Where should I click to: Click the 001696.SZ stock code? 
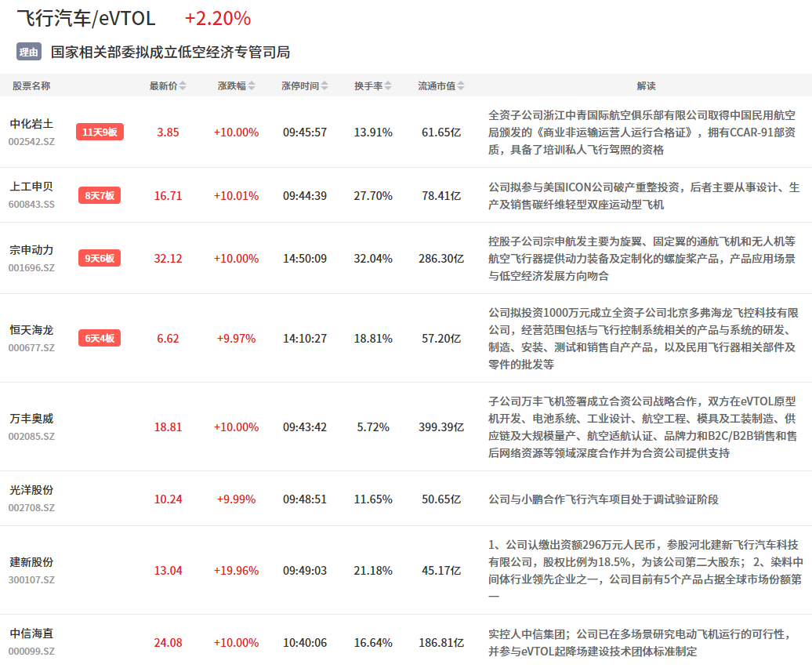(x=31, y=267)
